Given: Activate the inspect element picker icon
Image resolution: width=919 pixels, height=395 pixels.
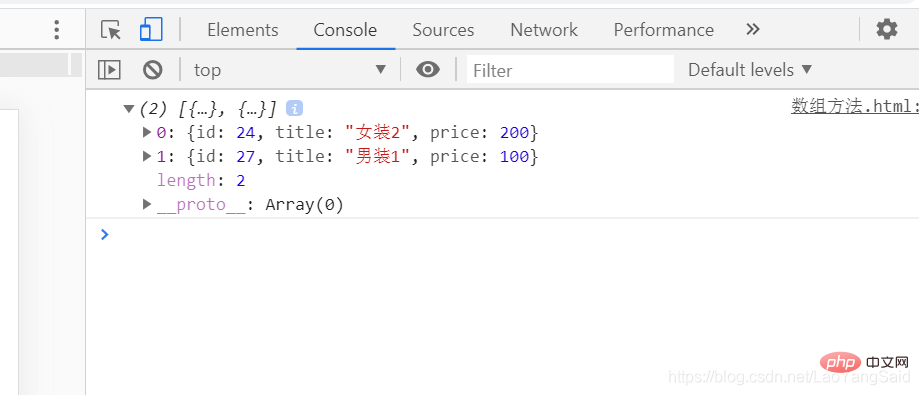Looking at the screenshot, I should [111, 29].
